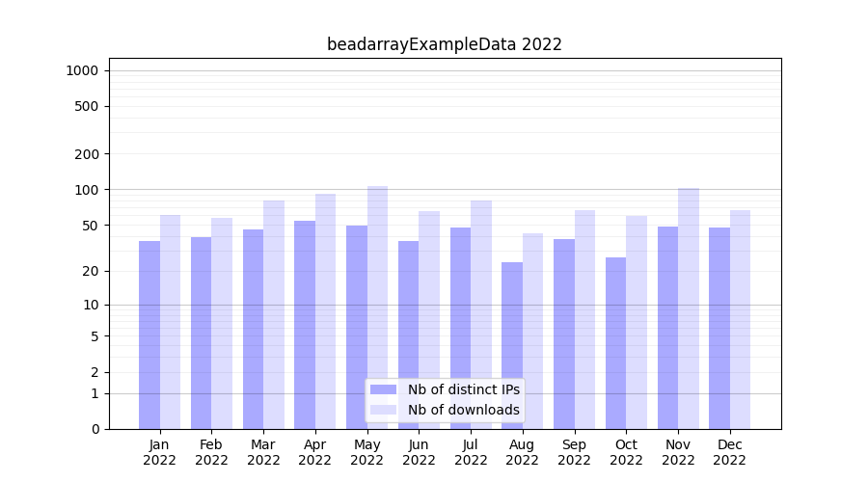Click the chart title beadarrayExampleData 2022
Viewport: 868px width, 482px height.
click(x=444, y=44)
